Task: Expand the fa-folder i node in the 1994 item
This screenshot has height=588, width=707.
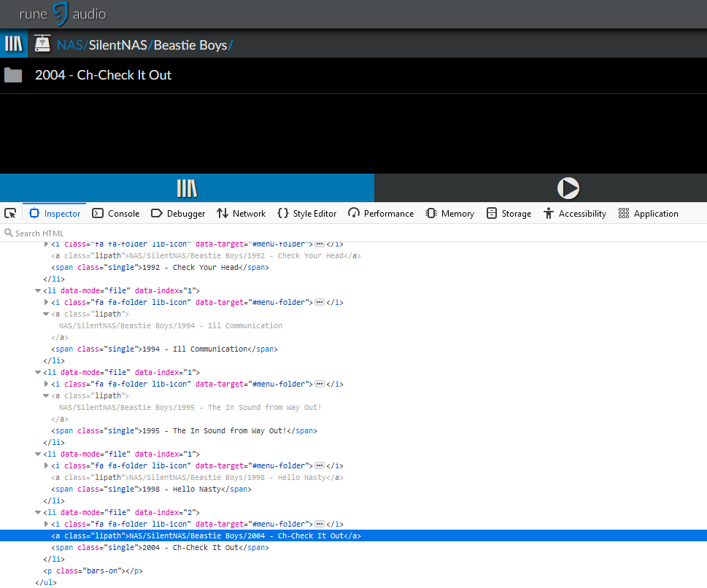Action: [x=46, y=302]
